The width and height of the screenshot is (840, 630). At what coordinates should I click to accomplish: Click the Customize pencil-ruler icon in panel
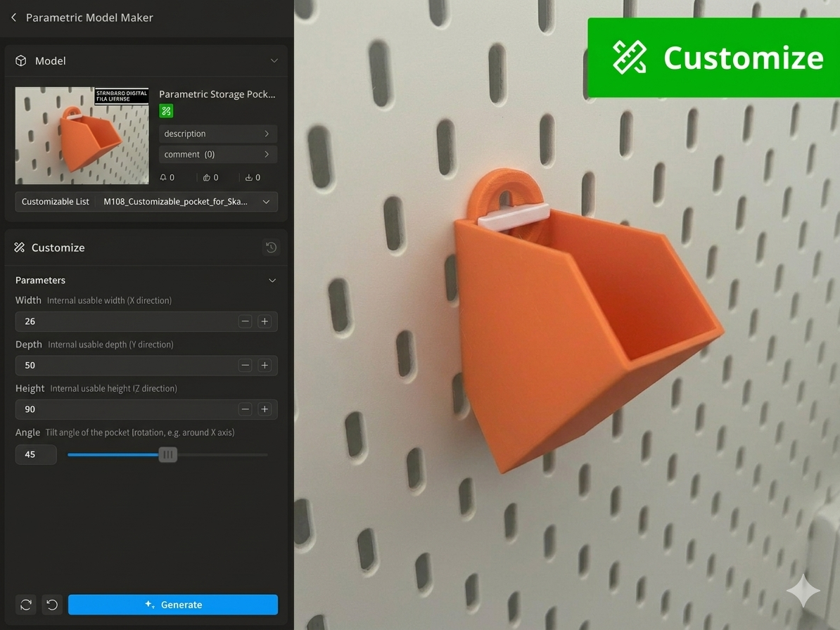click(20, 247)
